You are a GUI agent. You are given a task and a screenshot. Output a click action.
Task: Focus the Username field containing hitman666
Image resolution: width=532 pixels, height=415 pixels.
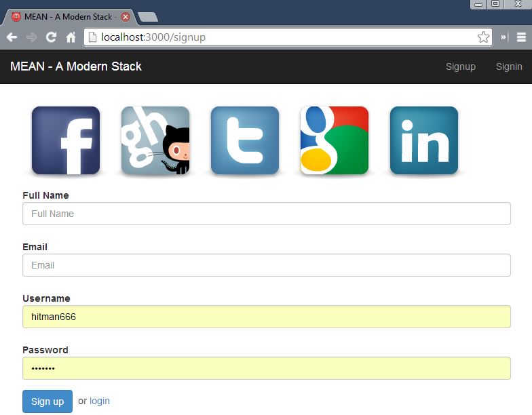pyautogui.click(x=267, y=317)
